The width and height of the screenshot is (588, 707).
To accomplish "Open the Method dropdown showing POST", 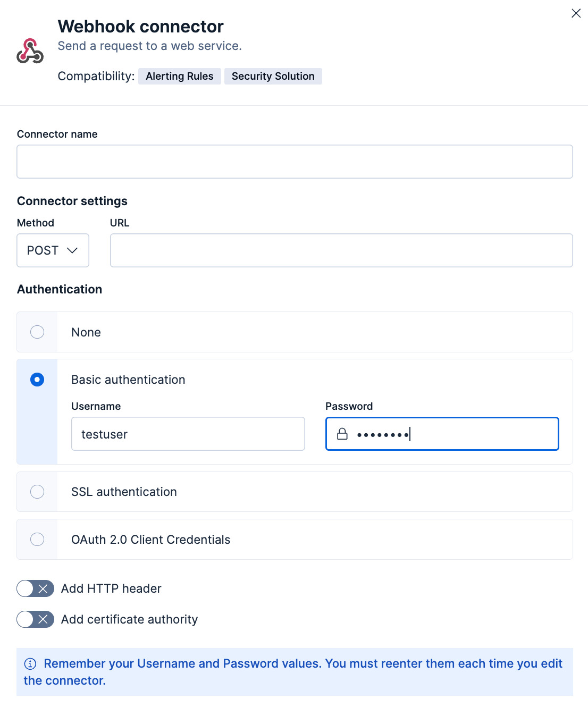I will (53, 250).
